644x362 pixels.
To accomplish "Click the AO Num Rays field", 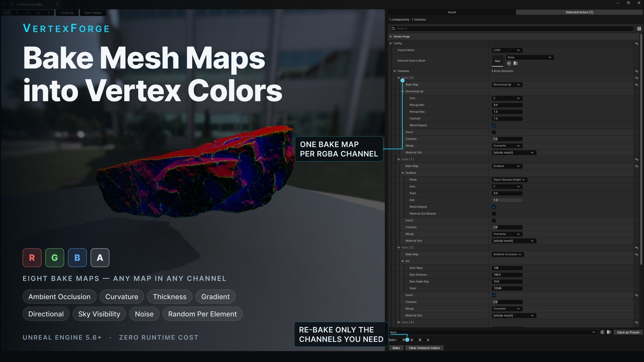I will pyautogui.click(x=507, y=268).
